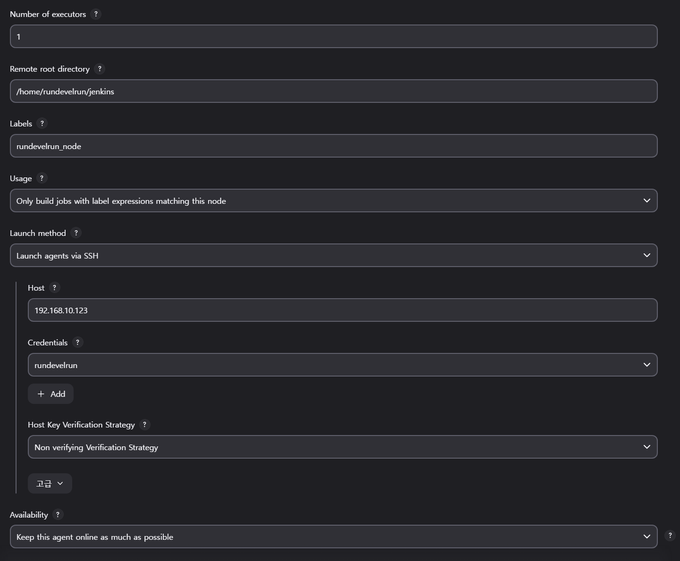680x561 pixels.
Task: Show help for Labels field
Action: [x=42, y=124]
